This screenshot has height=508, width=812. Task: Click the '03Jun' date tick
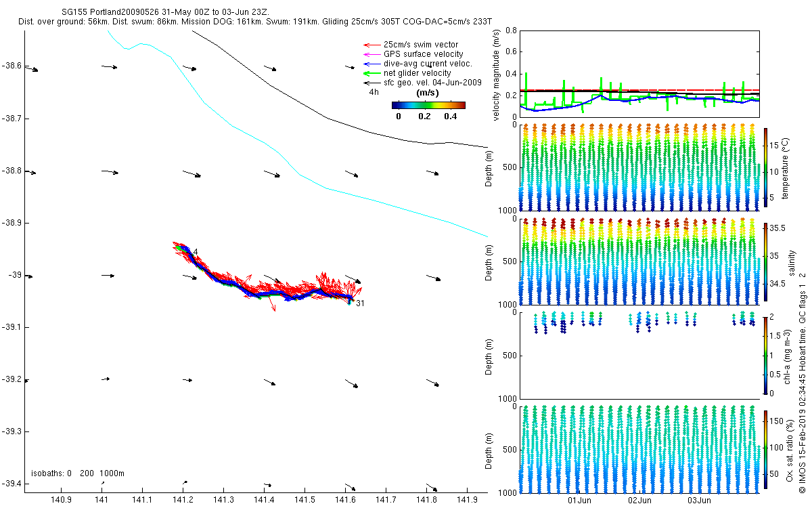pyautogui.click(x=699, y=501)
